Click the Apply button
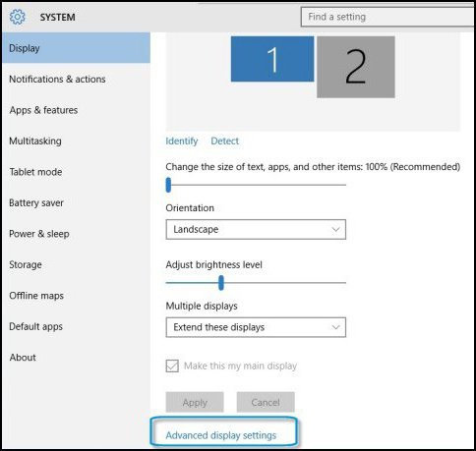This screenshot has height=451, width=476. click(x=195, y=402)
